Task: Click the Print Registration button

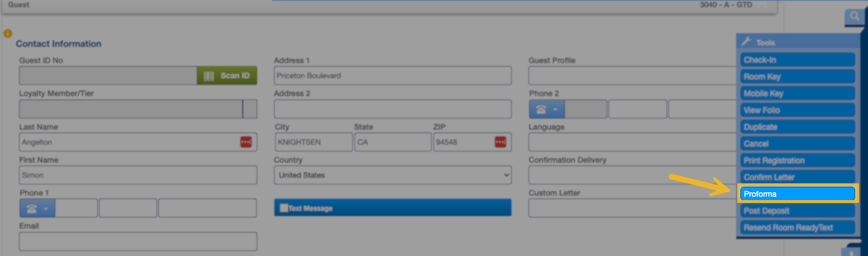Action: pyautogui.click(x=798, y=160)
